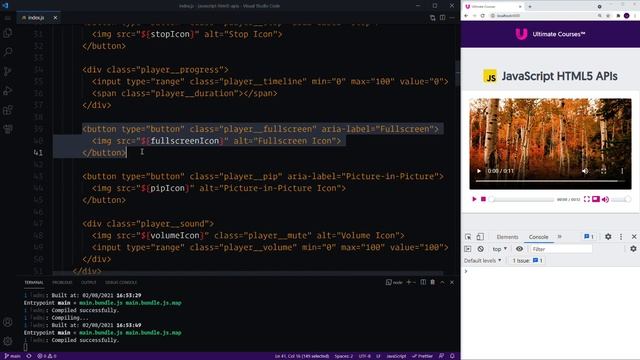Reload the page in Chrome
The width and height of the screenshot is (640, 360).
482,16
